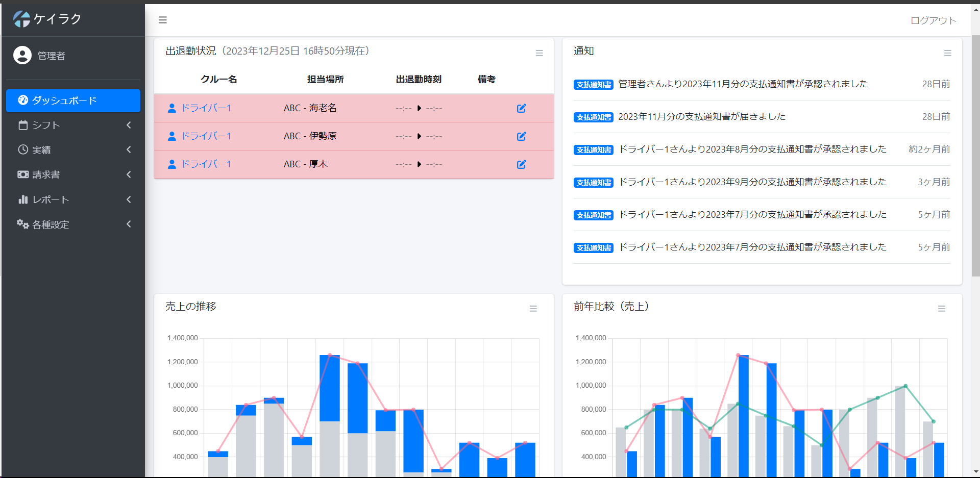Open the 出退勤状況 card options menu icon
Screen dimensions: 980x478
[x=540, y=53]
